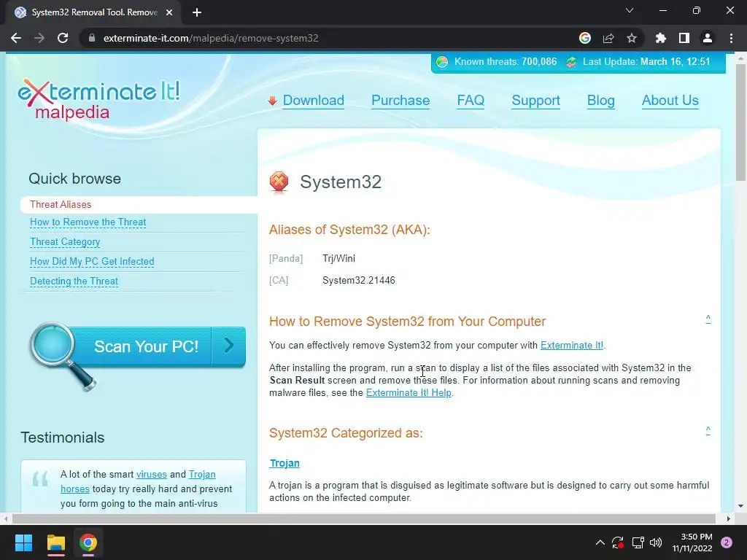Select Threat Aliases in Quick browse
Viewport: 747px width, 560px height.
61,204
